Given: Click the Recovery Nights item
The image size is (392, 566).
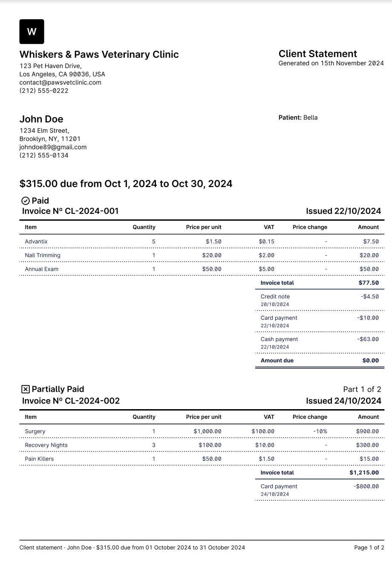Looking at the screenshot, I should pyautogui.click(x=46, y=445).
